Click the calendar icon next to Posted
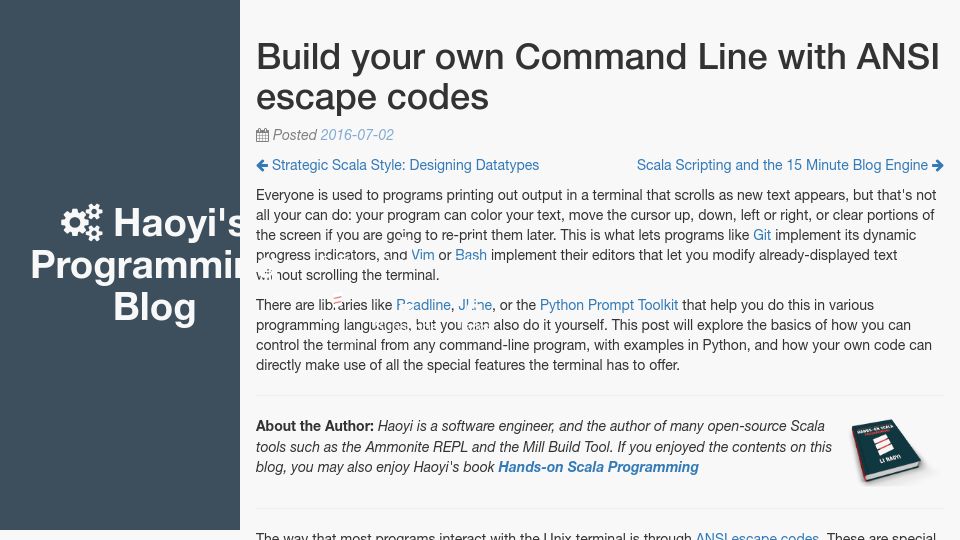The image size is (960, 540). 263,135
